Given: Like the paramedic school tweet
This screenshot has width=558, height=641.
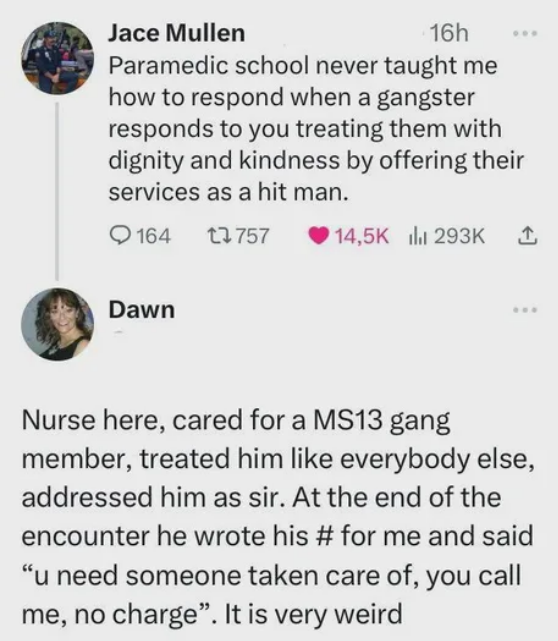Looking at the screenshot, I should [x=318, y=236].
